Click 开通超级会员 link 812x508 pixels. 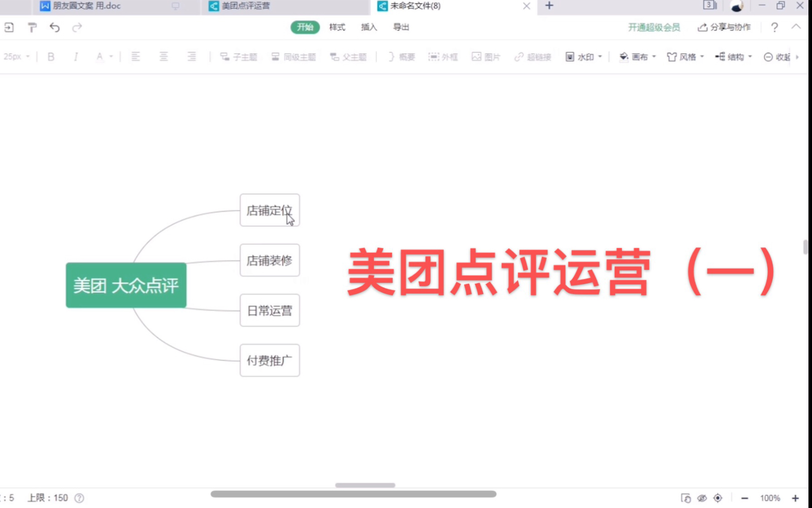[654, 27]
